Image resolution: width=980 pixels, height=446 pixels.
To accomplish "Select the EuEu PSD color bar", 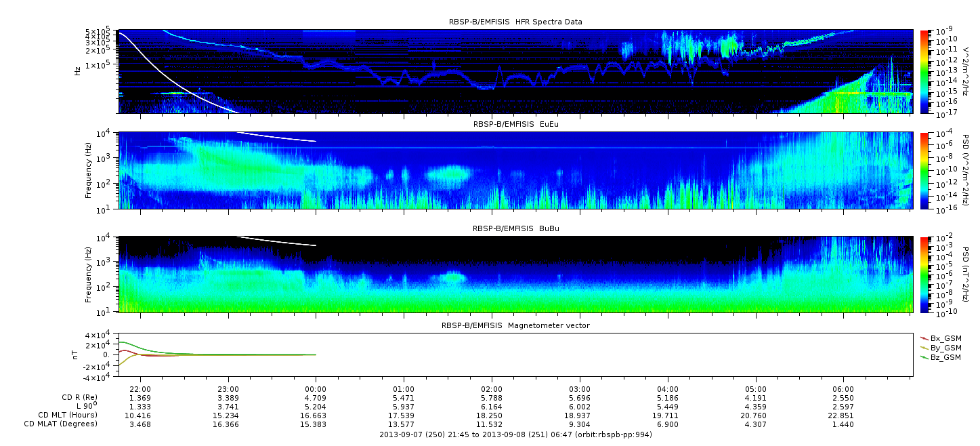I will click(x=924, y=171).
